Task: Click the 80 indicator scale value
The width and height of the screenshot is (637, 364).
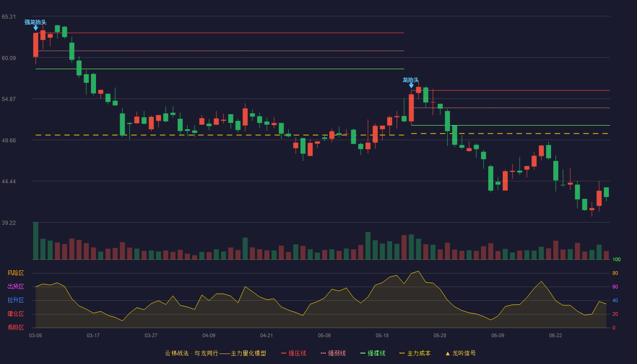Action: pyautogui.click(x=615, y=273)
